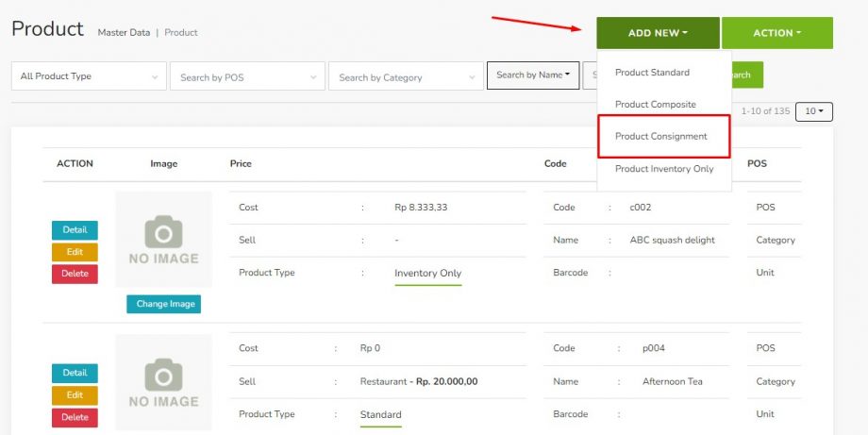The width and height of the screenshot is (868, 435).
Task: Click the Restaurant - Rp. 20.000,00 sell price
Action: pyautogui.click(x=419, y=381)
